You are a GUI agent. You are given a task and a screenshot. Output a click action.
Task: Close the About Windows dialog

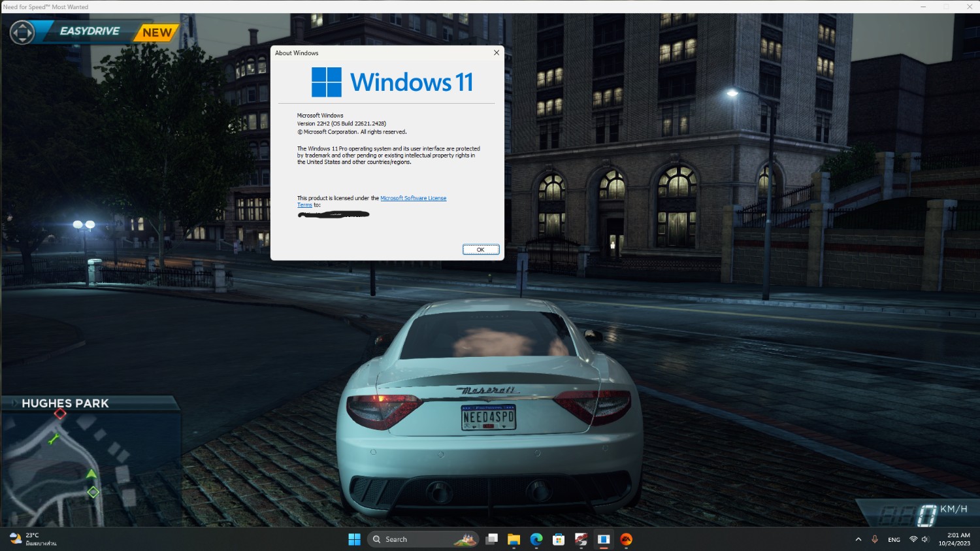497,53
